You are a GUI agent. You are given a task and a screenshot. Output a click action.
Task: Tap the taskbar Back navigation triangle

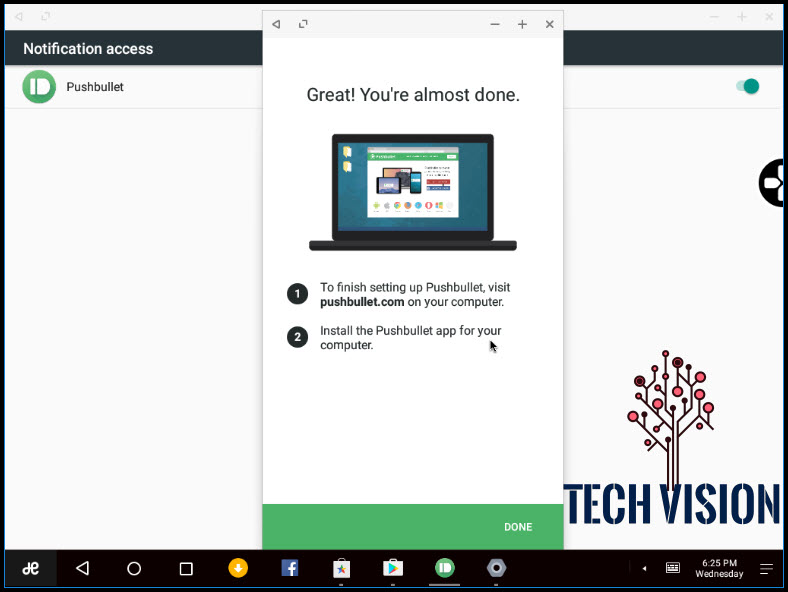82,568
